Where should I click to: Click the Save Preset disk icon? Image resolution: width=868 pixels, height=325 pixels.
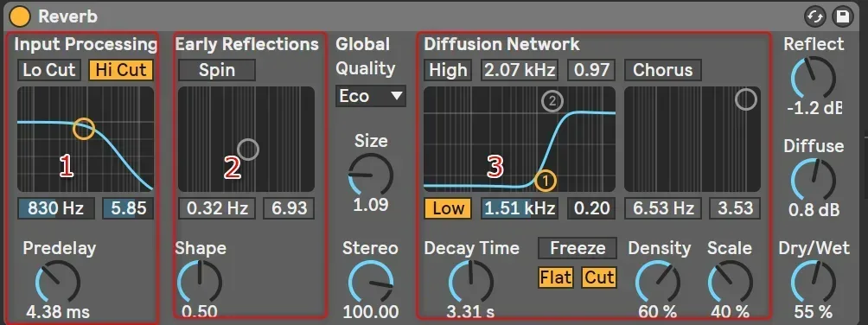coord(843,16)
